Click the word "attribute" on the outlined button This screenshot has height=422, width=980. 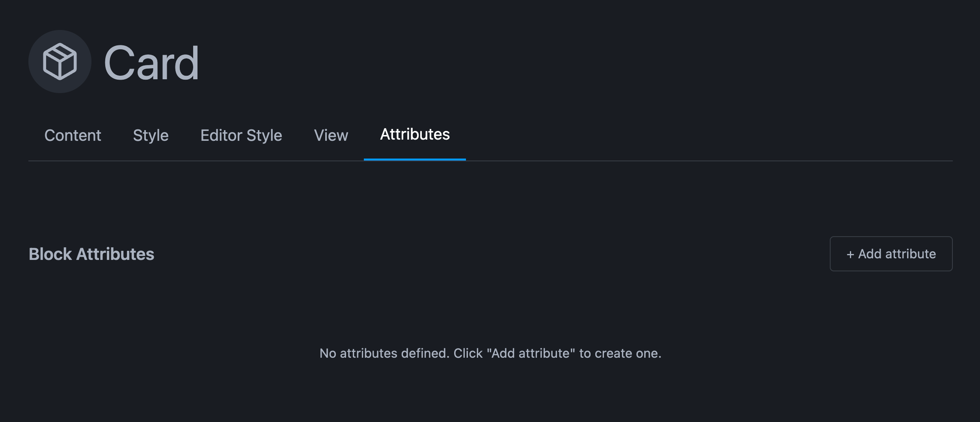(x=911, y=254)
